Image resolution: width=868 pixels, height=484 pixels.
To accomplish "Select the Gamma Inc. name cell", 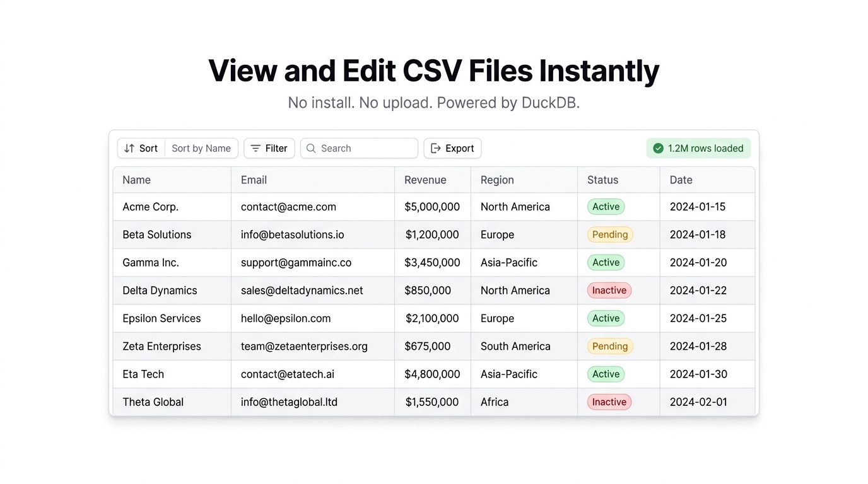I will (x=172, y=263).
